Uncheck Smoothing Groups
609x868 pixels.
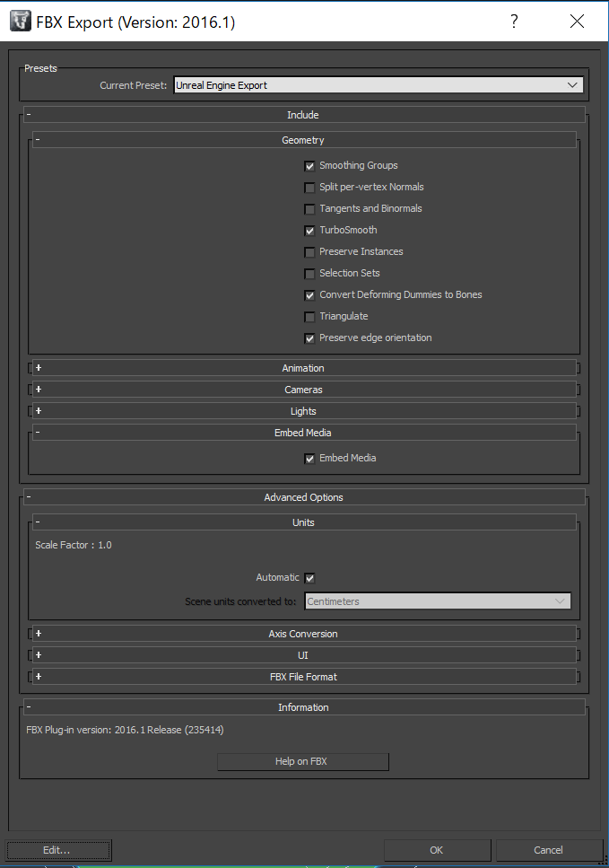[x=309, y=166]
